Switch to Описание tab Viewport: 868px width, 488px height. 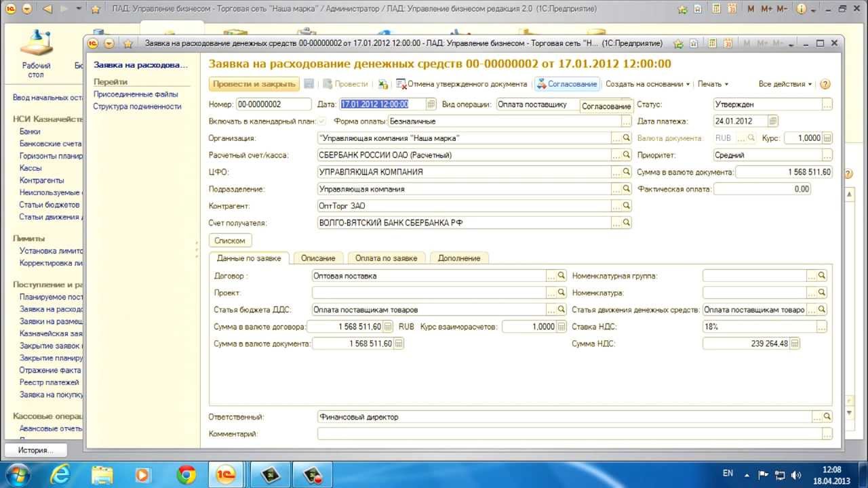(319, 258)
